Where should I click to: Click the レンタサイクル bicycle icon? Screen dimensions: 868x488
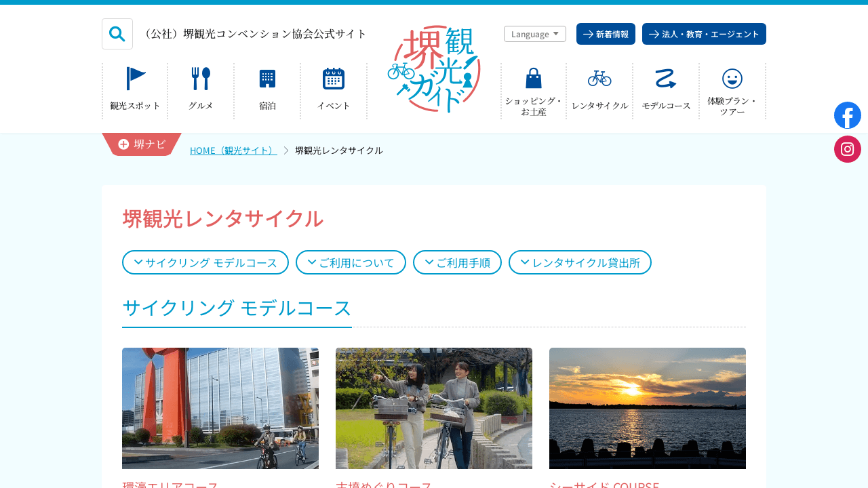pyautogui.click(x=599, y=77)
